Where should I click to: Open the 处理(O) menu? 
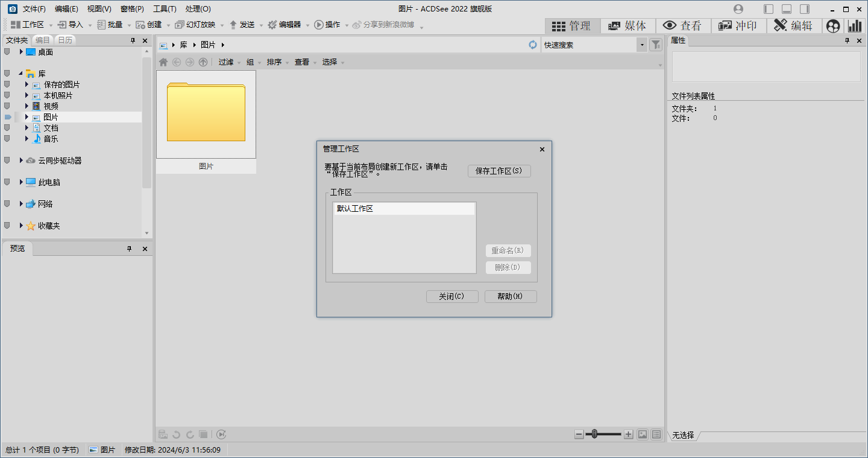point(198,9)
